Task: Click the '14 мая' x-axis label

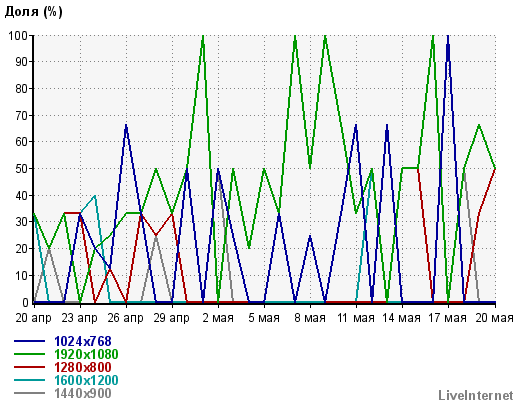Action: (x=402, y=318)
